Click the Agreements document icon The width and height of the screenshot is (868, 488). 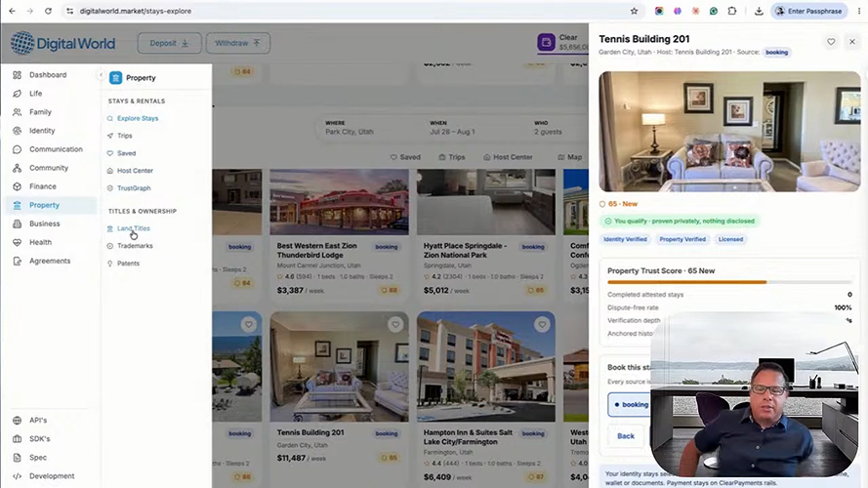tap(18, 262)
